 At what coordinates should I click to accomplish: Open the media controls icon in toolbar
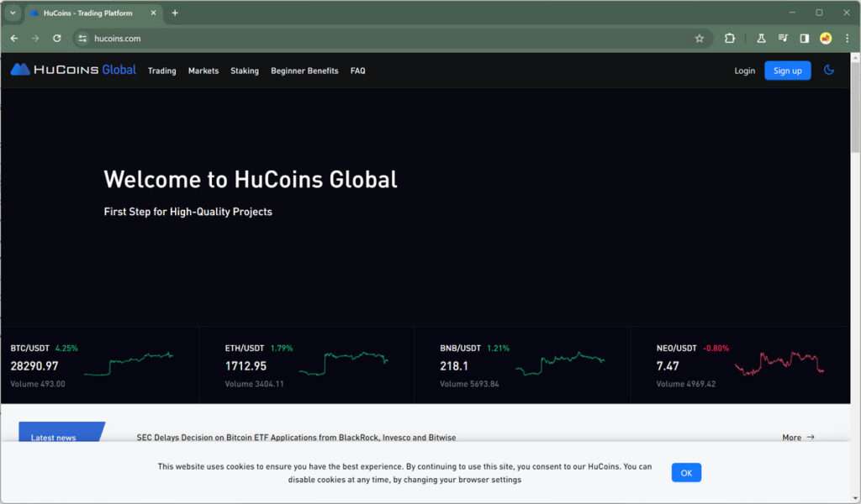point(783,39)
